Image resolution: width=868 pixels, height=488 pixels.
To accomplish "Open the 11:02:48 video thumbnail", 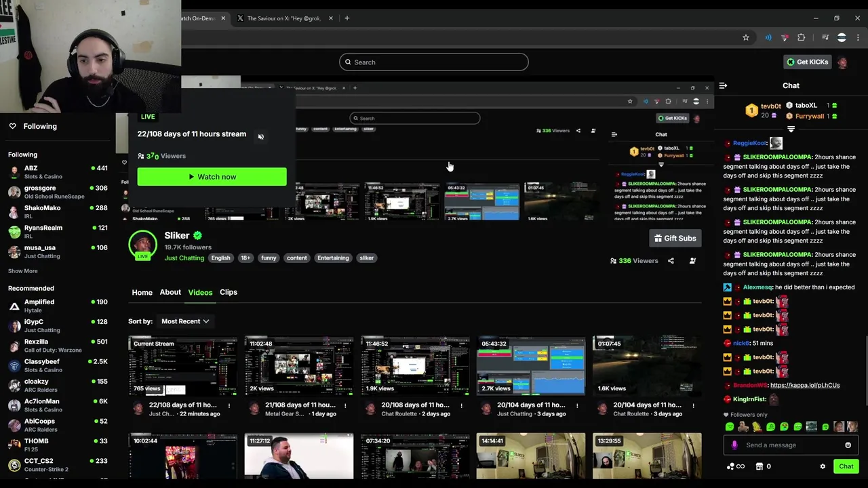I will point(299,366).
